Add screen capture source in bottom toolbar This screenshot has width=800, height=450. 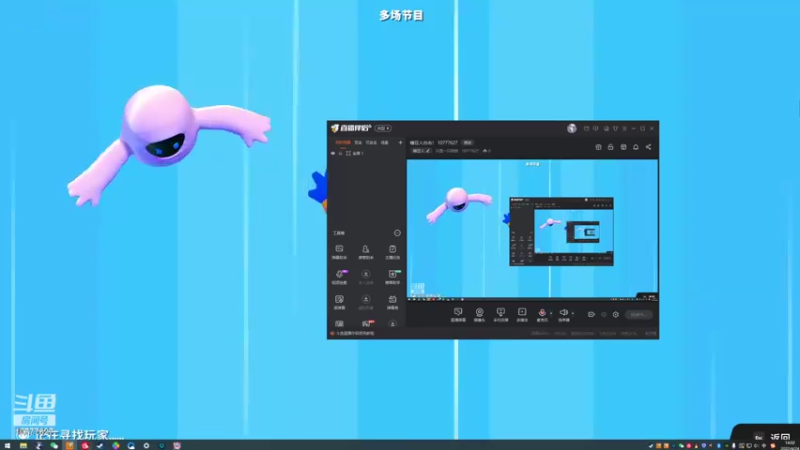(x=458, y=314)
